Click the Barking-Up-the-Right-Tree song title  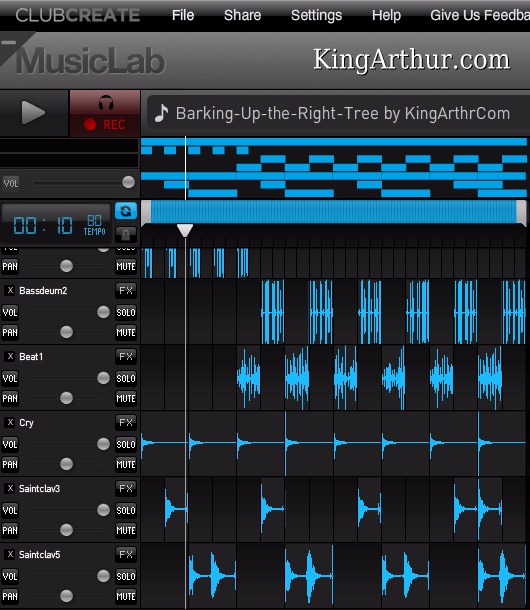click(x=343, y=114)
